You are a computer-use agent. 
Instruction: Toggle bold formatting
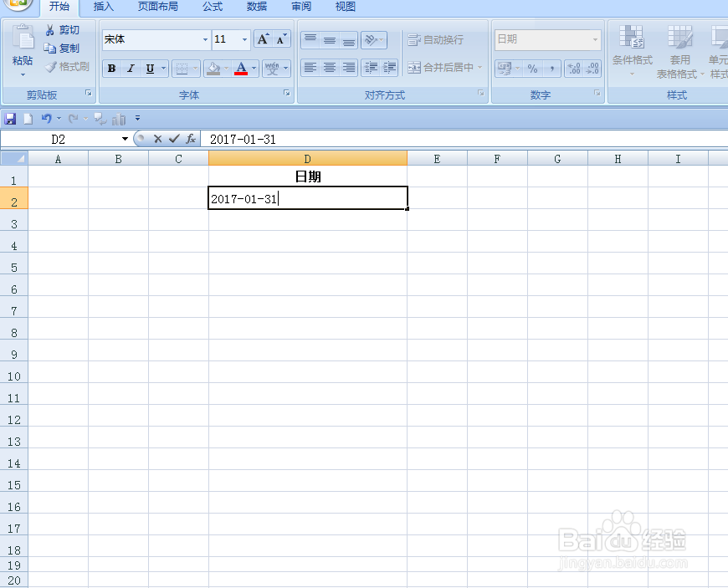[x=111, y=69]
